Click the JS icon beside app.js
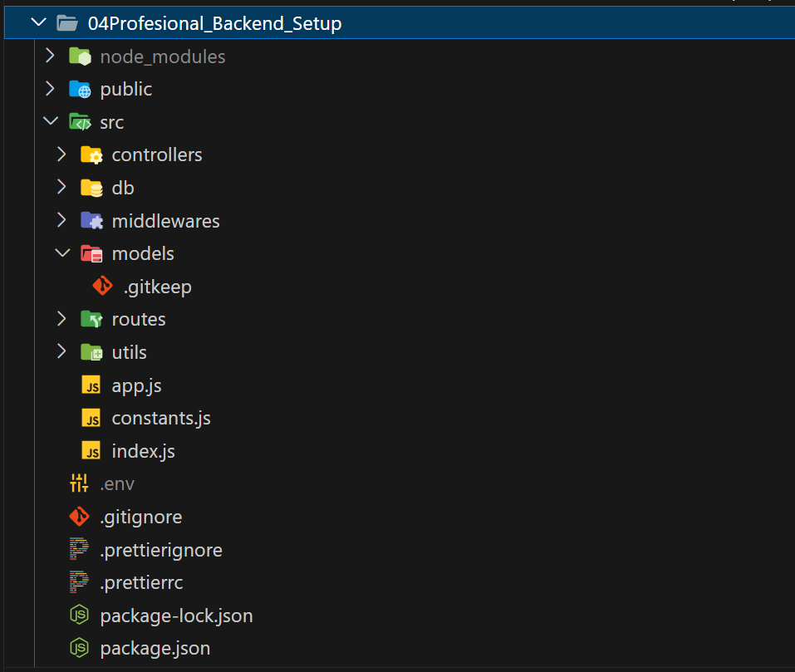795x672 pixels. click(91, 385)
